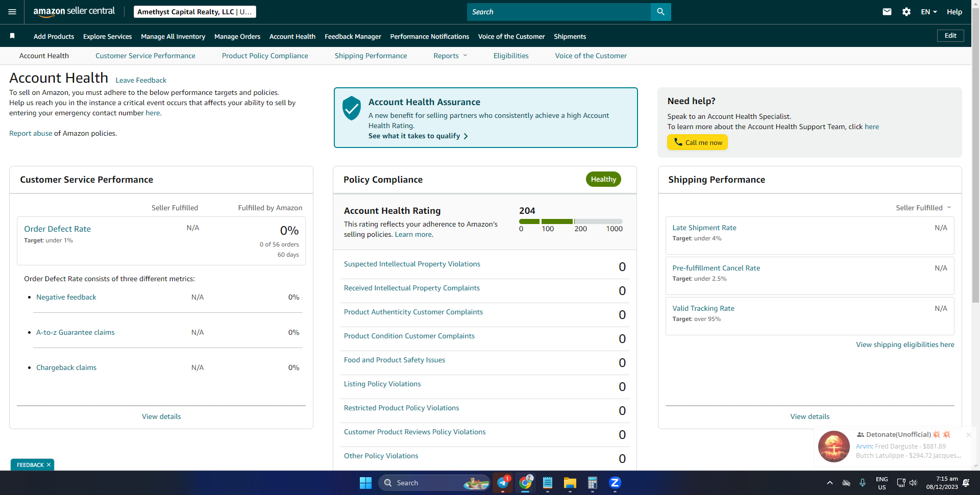Open File Explorer from the taskbar
The image size is (980, 495).
(x=570, y=483)
